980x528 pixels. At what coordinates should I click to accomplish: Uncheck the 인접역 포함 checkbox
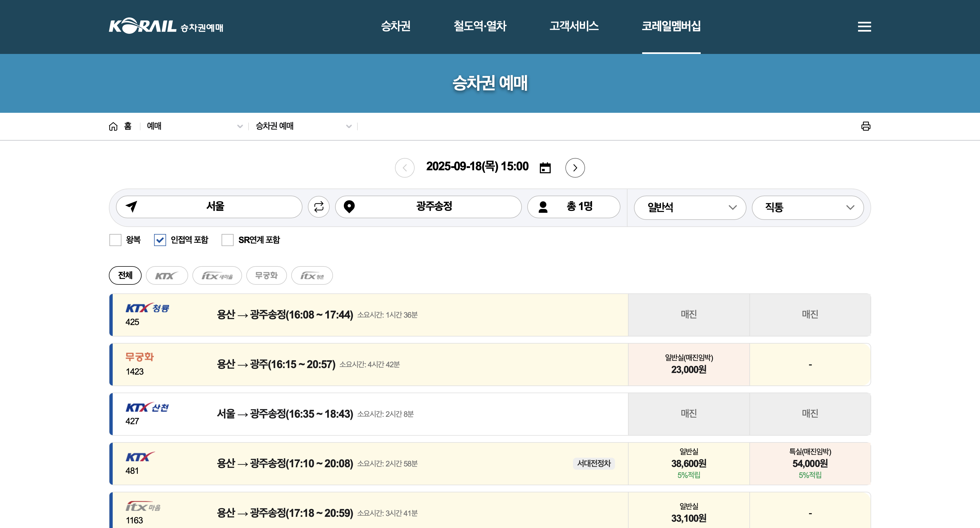point(160,240)
